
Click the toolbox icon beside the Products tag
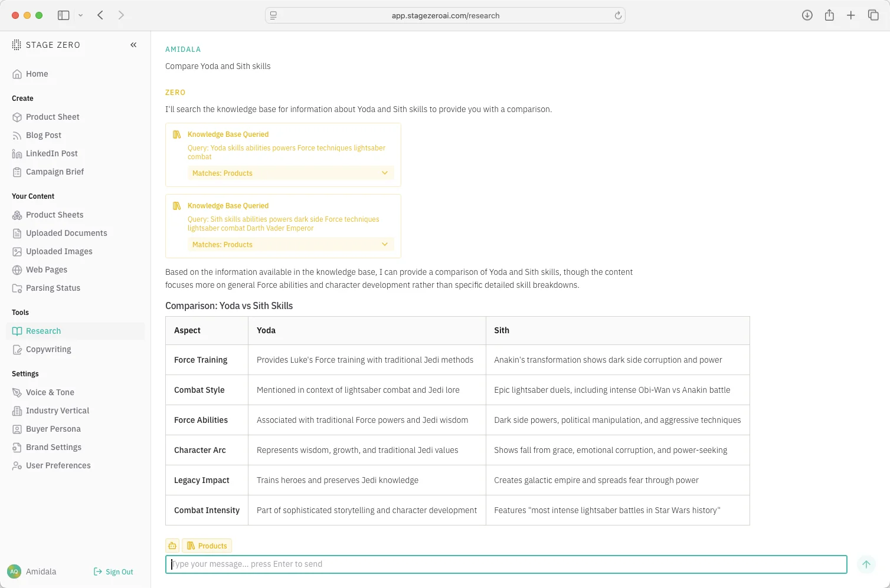[x=172, y=546]
